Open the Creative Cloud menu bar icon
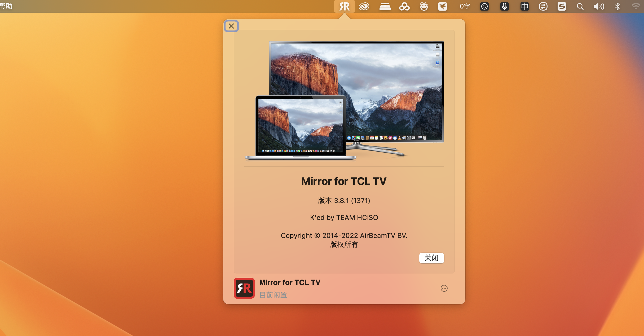The width and height of the screenshot is (644, 336). click(364, 6)
